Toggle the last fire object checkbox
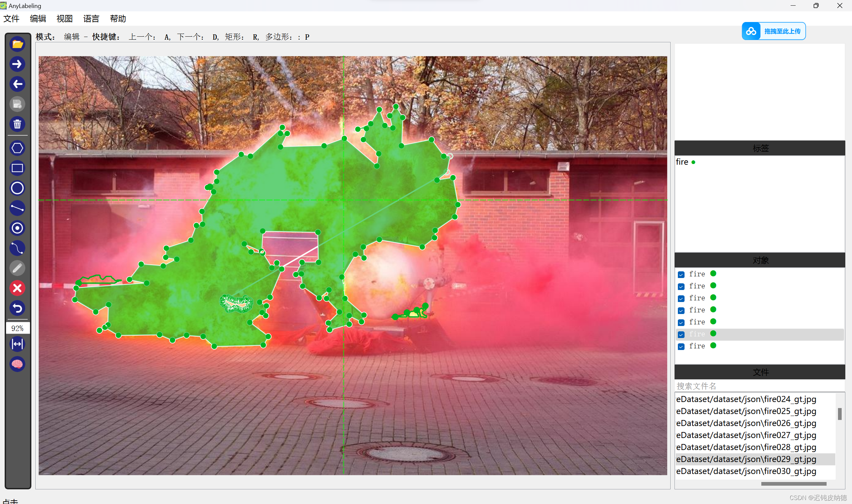Screen dimensions: 852x504 681,347
